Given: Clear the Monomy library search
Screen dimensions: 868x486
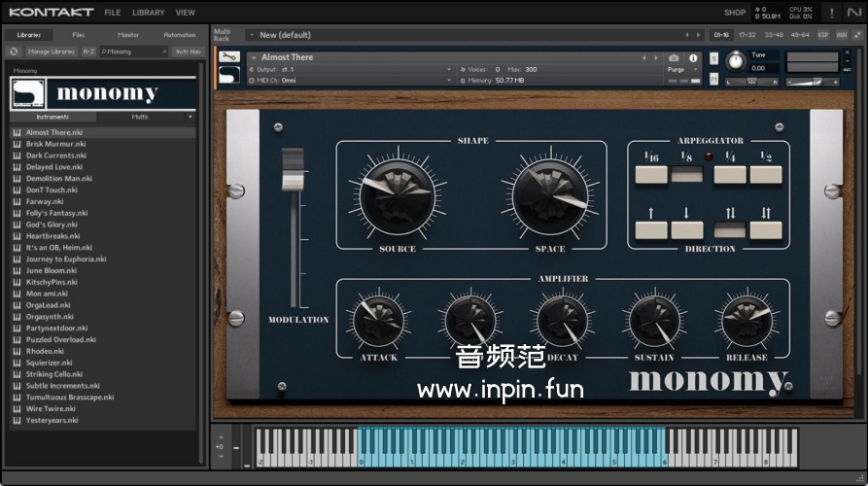Looking at the screenshot, I should pyautogui.click(x=164, y=52).
